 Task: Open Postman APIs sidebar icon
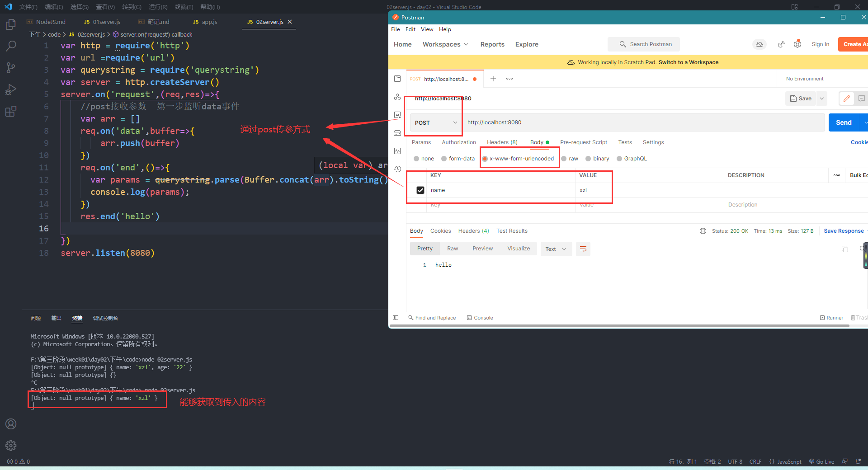397,97
